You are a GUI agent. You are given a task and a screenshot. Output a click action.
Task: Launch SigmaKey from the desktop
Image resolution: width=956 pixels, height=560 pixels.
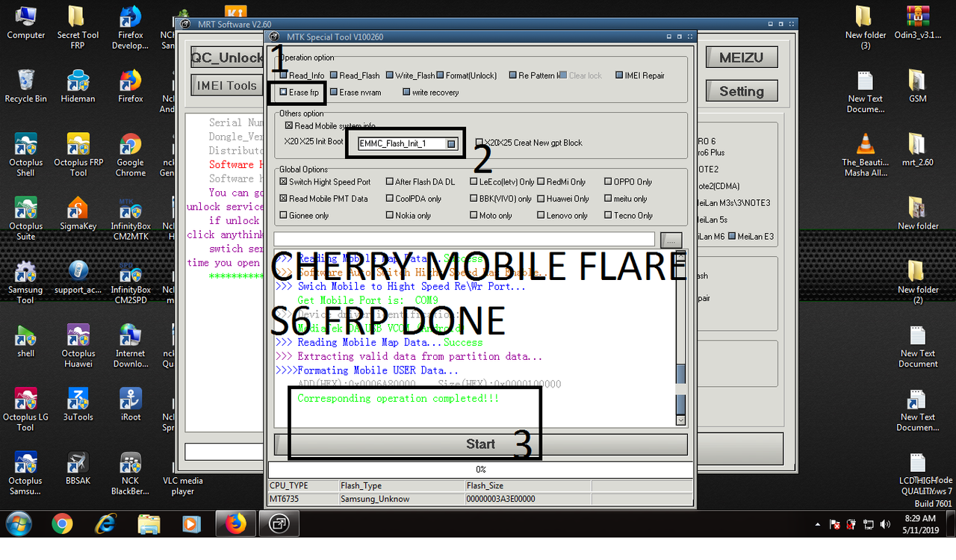coord(78,213)
